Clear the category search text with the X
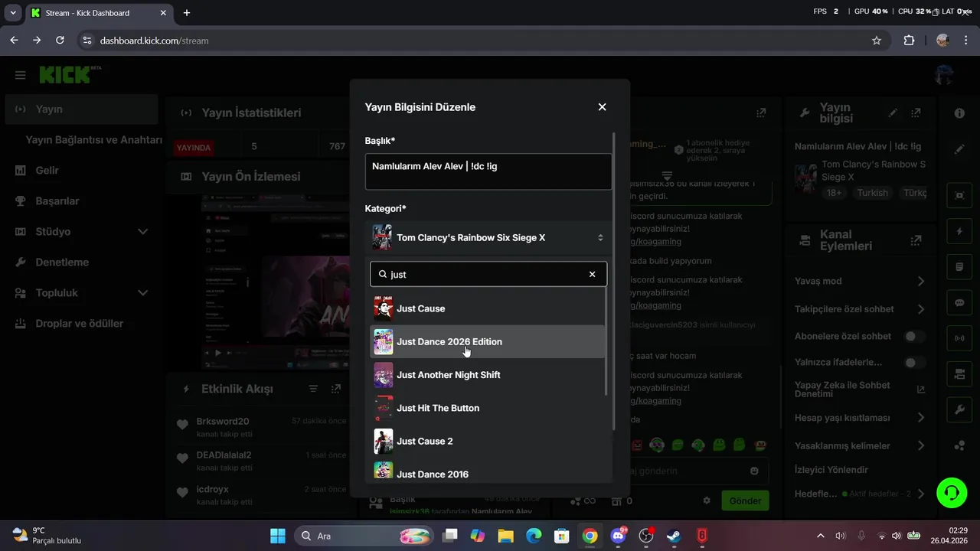The image size is (980, 551). [592, 274]
